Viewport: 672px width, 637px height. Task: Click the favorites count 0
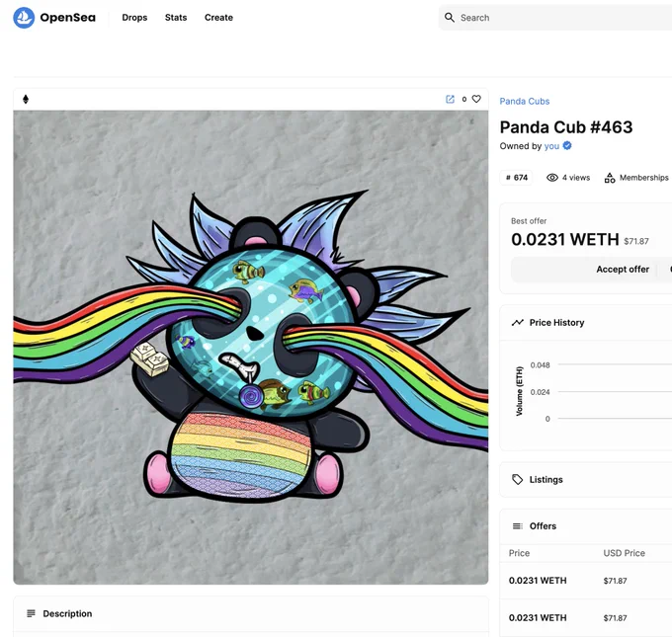464,100
